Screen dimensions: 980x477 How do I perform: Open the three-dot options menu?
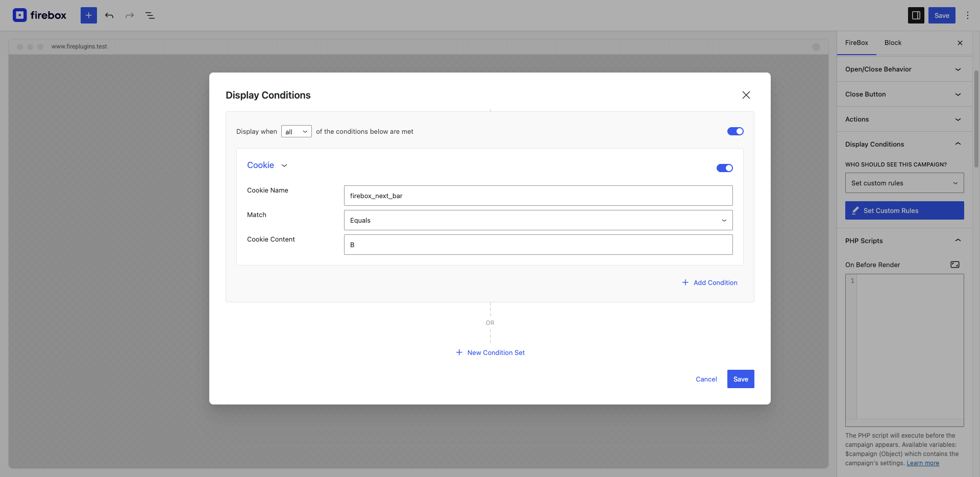[967, 15]
